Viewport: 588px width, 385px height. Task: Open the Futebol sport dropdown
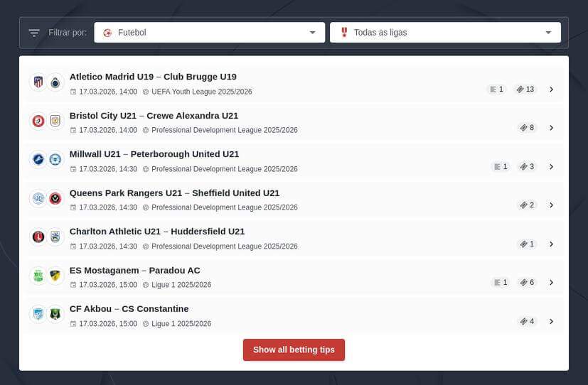coord(208,33)
